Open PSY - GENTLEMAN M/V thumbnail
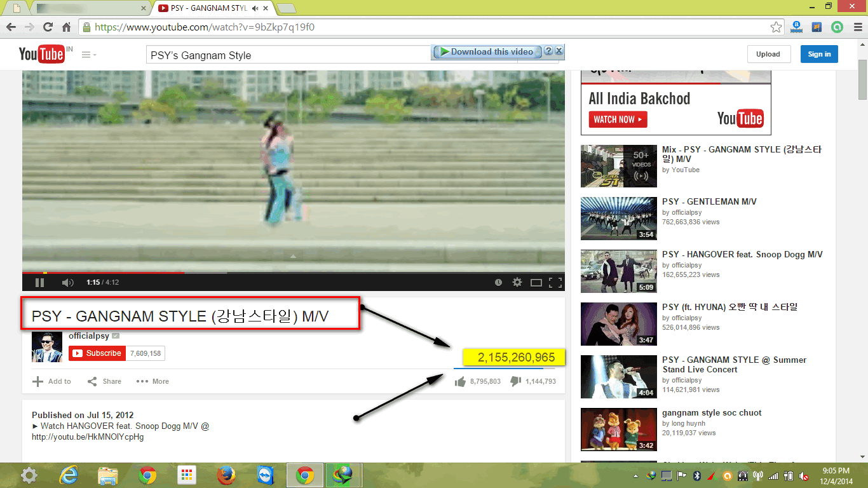Viewport: 868px width, 488px height. pos(618,219)
